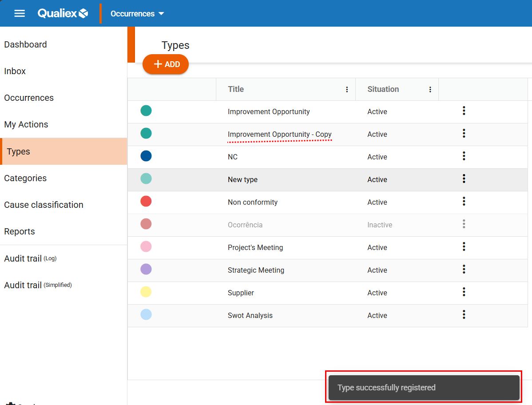This screenshot has height=405, width=532.
Task: Open row actions for Swot Analysis
Action: (464, 315)
